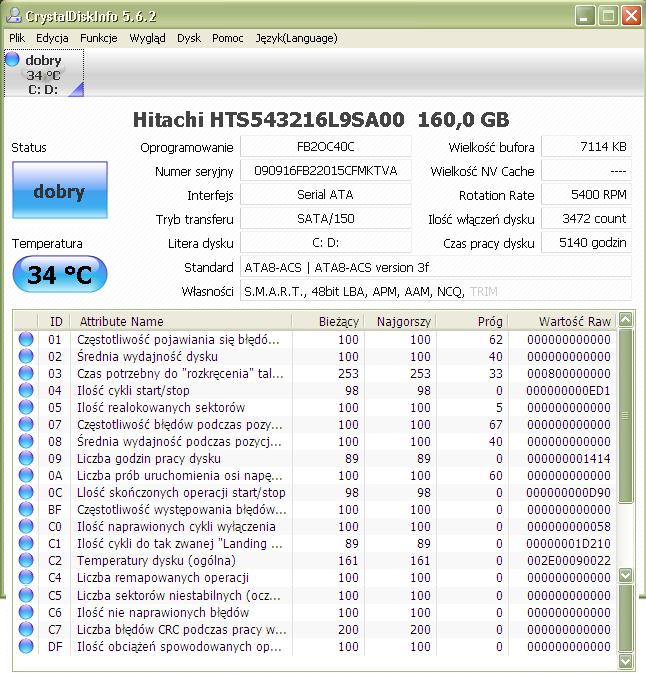
Task: Click status orb for attribute 08
Action: coord(26,441)
